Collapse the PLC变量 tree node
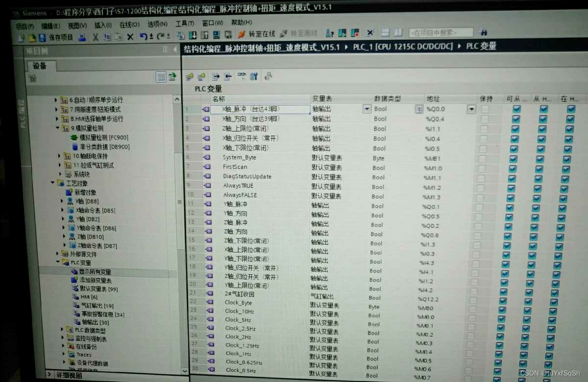588x382 pixels. coord(58,263)
